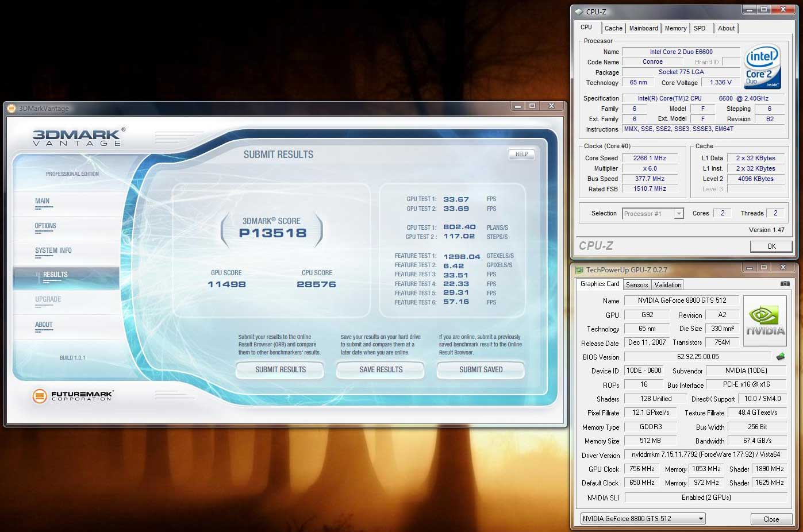Click the NVIDIA logo in GPU-Z

[x=765, y=321]
